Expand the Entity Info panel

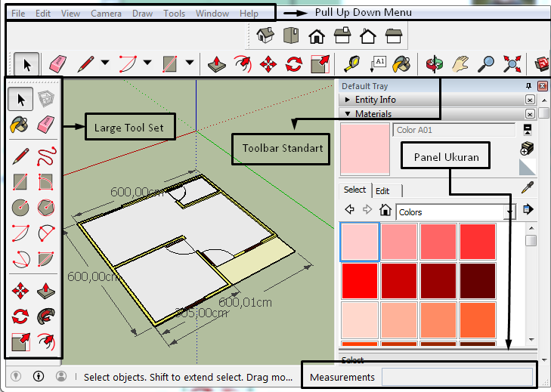(x=347, y=100)
